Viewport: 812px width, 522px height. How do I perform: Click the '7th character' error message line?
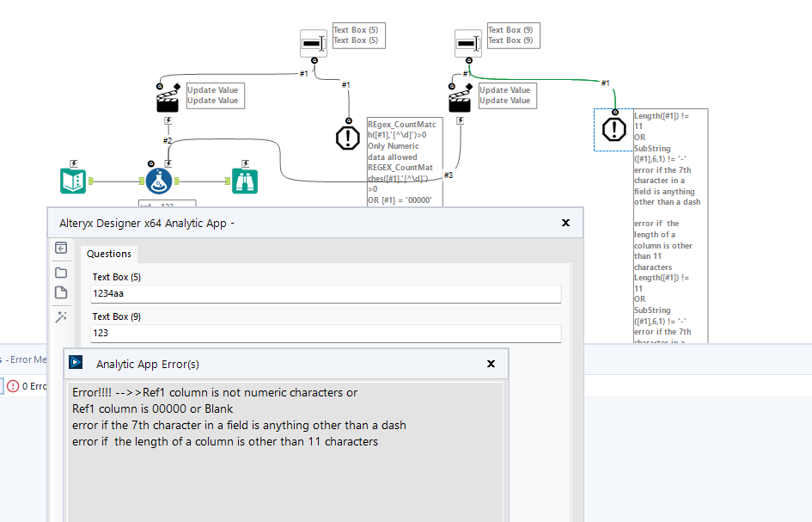coord(239,425)
